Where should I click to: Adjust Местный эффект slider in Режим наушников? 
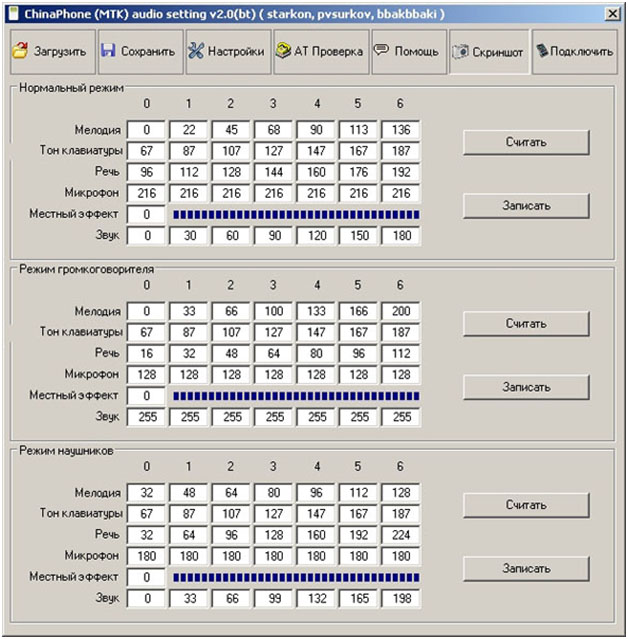296,577
